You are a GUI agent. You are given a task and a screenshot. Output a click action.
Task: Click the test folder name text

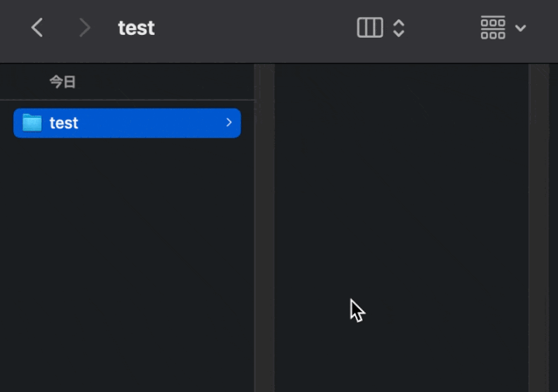(64, 123)
